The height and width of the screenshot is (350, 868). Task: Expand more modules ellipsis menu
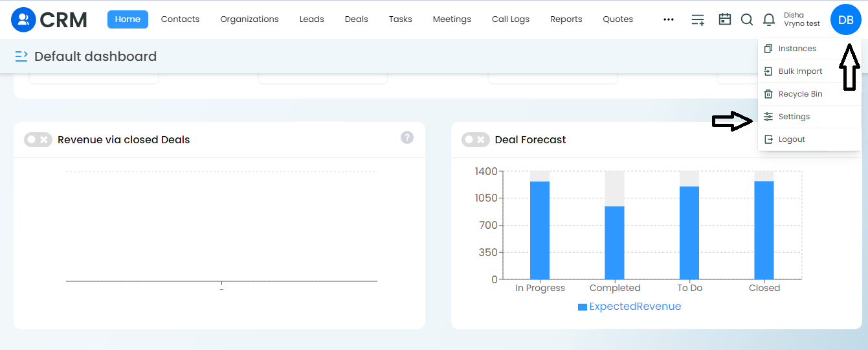(669, 19)
